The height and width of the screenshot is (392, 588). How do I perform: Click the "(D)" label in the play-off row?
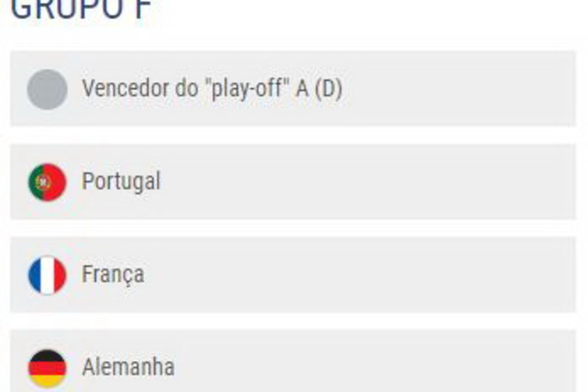[328, 89]
